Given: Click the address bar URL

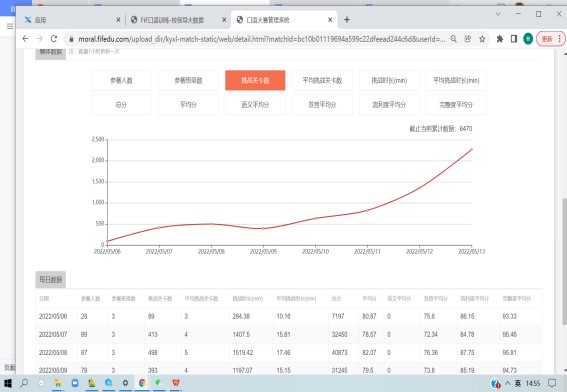Looking at the screenshot, I should click(262, 39).
